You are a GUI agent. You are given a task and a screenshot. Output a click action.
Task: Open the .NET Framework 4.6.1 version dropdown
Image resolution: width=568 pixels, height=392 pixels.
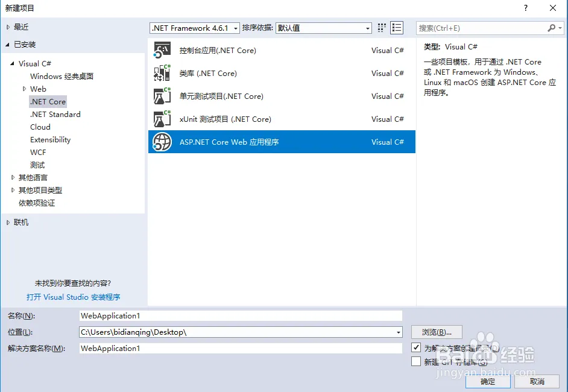click(x=195, y=28)
